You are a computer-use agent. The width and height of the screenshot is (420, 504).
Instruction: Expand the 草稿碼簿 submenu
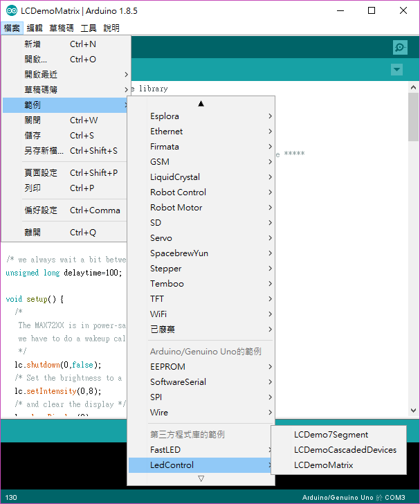pos(66,90)
